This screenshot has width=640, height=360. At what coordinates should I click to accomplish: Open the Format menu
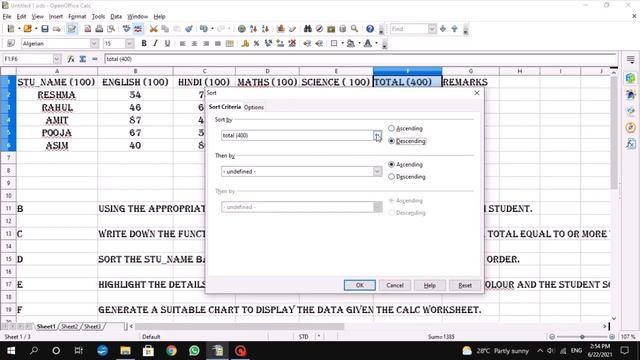[x=77, y=17]
